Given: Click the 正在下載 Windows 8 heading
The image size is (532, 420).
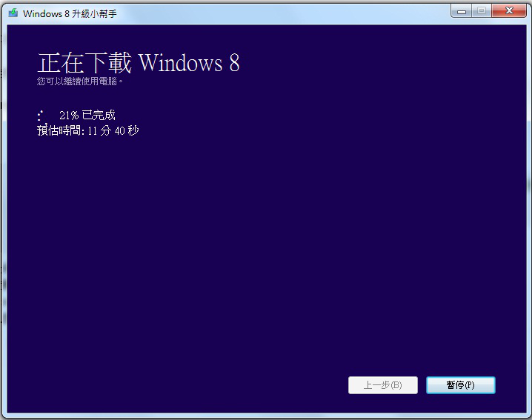Looking at the screenshot, I should tap(139, 63).
